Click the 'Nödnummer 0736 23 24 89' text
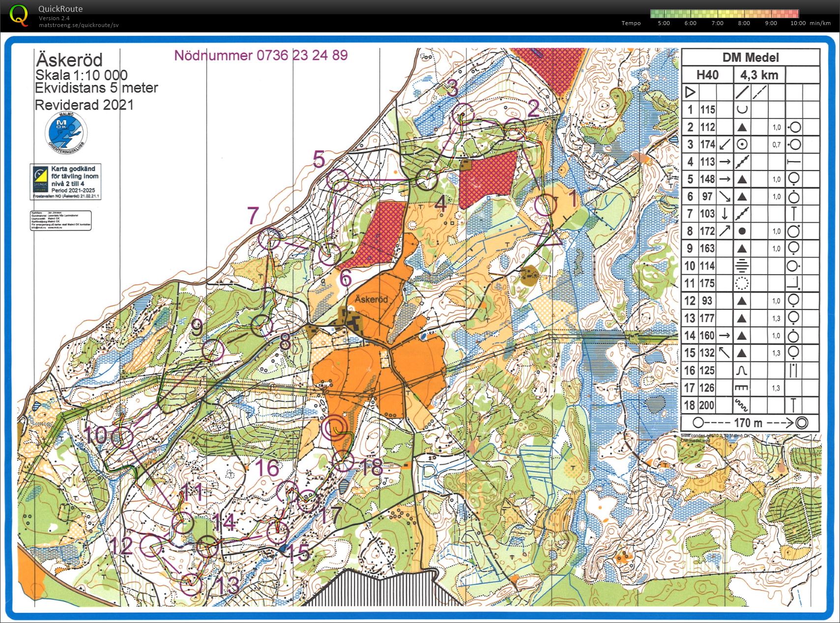This screenshot has height=623, width=840. point(261,55)
